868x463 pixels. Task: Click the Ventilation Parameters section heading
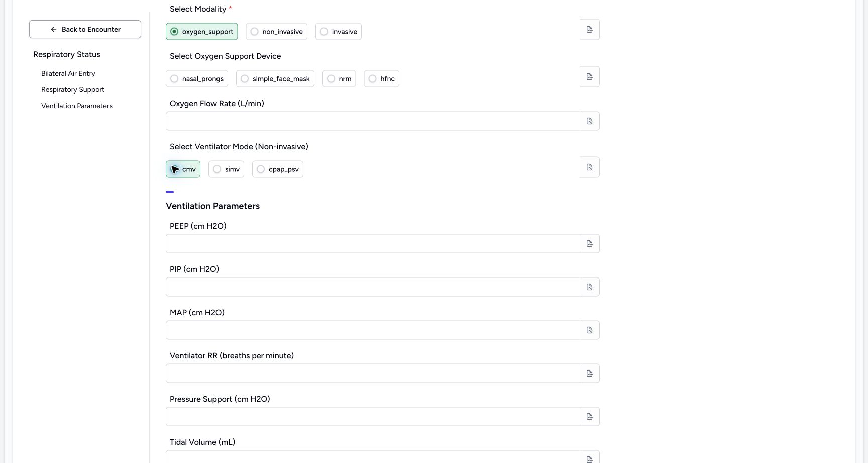(x=213, y=206)
